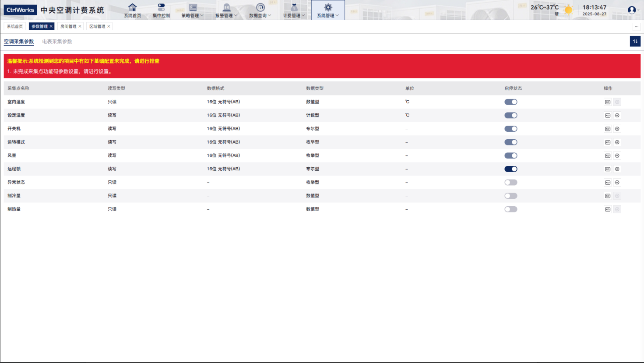This screenshot has width=644, height=363.
Task: Switch to the 电表采集参数 tab
Action: point(57,42)
